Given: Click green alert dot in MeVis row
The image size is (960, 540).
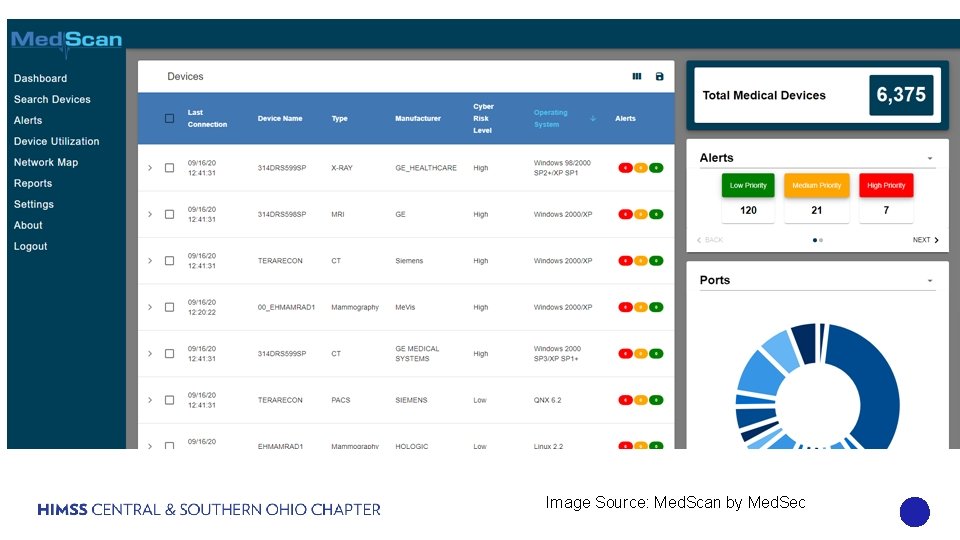Looking at the screenshot, I should tap(656, 307).
